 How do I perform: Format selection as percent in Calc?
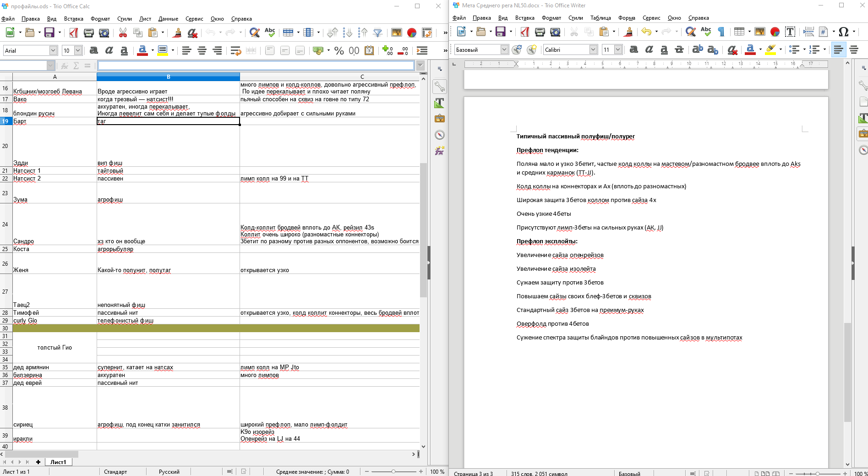[x=339, y=50]
